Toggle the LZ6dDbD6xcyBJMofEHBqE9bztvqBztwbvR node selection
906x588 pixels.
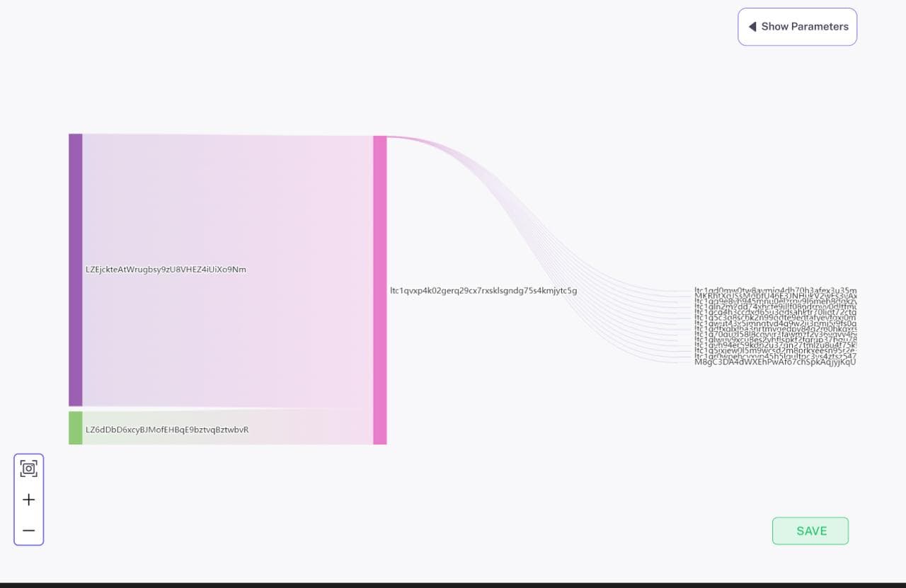tap(74, 428)
